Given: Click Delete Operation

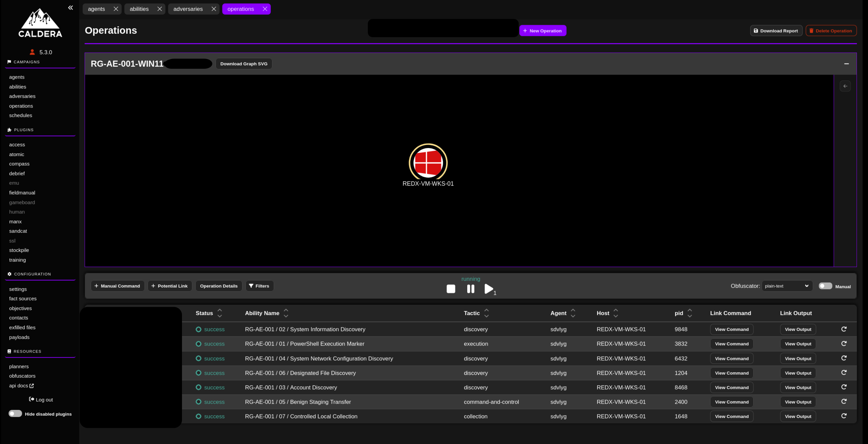Looking at the screenshot, I should click(831, 30).
